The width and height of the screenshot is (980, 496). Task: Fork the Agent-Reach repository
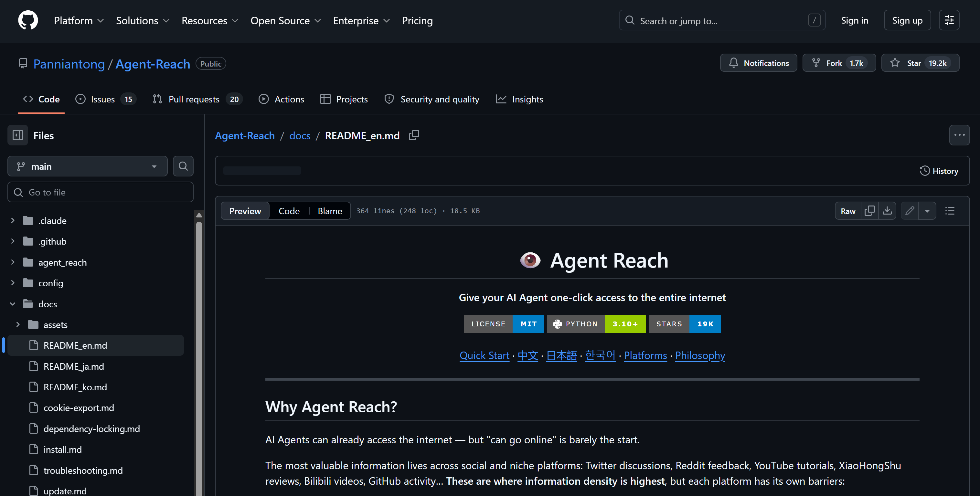[x=839, y=63]
